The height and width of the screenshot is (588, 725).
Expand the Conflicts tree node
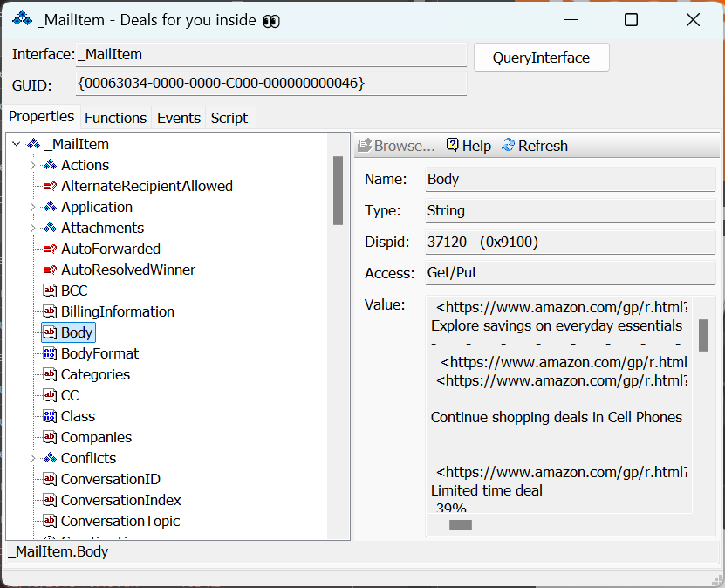33,458
